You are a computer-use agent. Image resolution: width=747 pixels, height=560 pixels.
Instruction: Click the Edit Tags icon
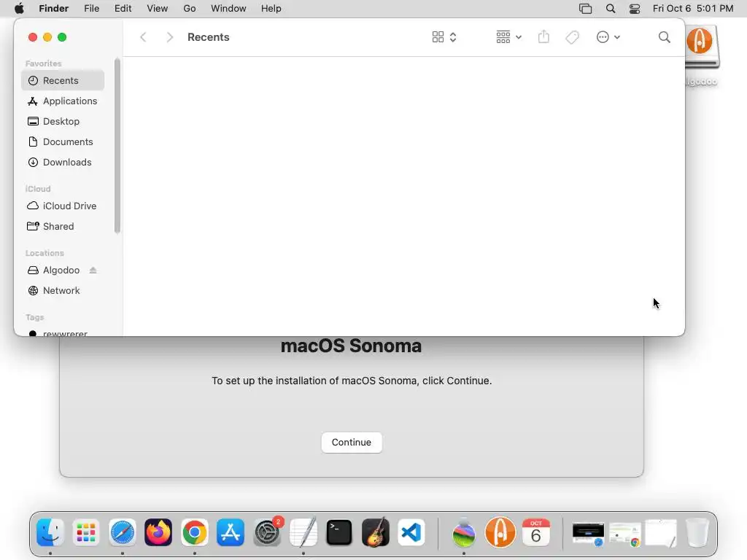pyautogui.click(x=572, y=37)
